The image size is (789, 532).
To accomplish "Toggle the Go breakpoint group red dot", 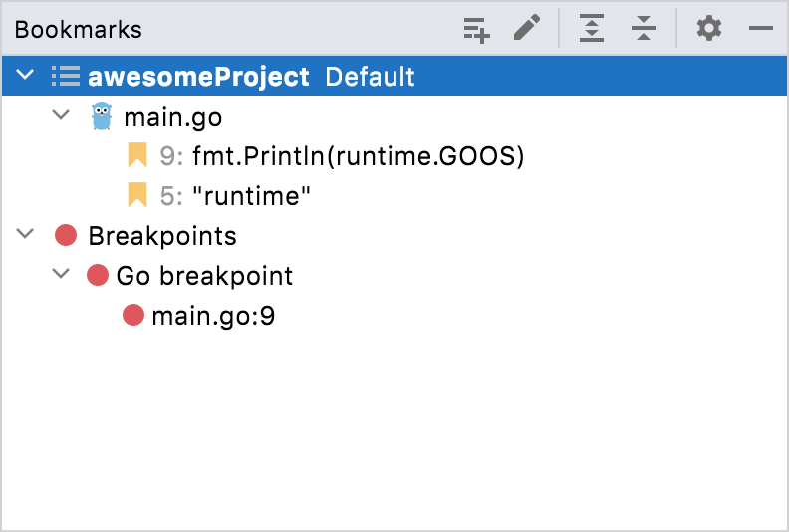I will coord(98,275).
